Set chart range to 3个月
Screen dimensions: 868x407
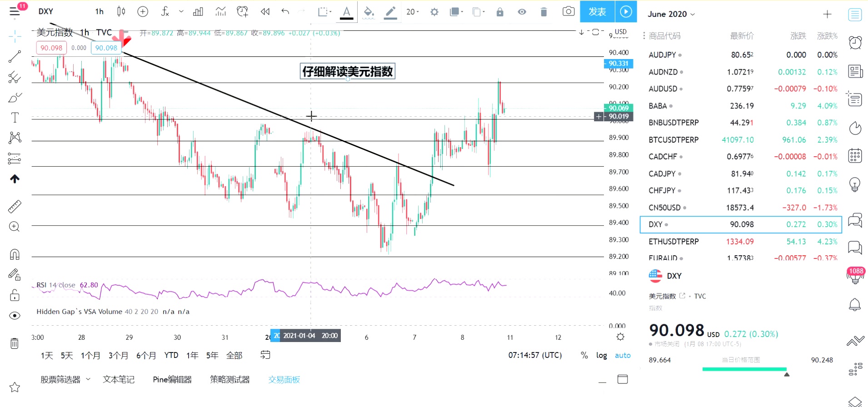[x=118, y=355]
